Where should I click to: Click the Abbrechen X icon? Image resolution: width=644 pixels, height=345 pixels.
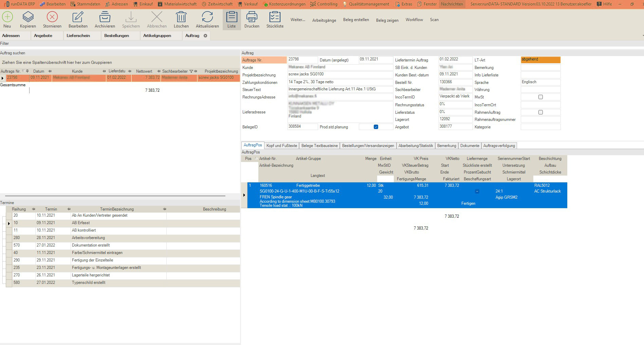point(157,17)
